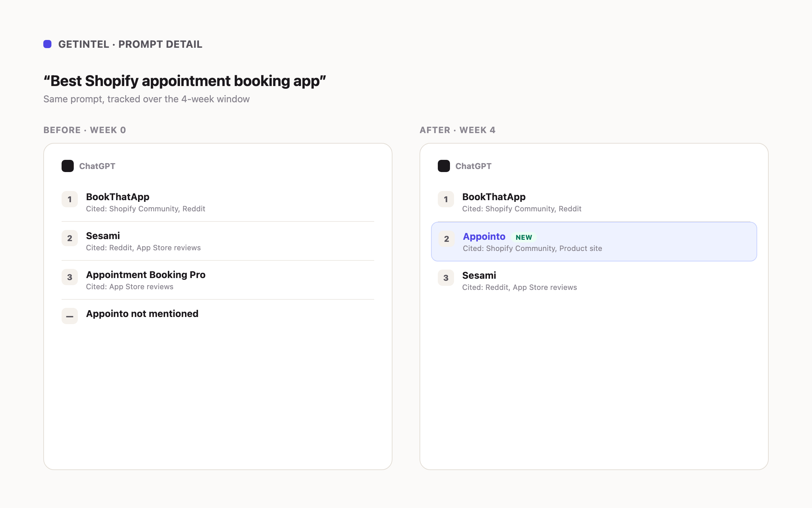Select rank 3 badge beside Appointment Booking Pro

(70, 277)
